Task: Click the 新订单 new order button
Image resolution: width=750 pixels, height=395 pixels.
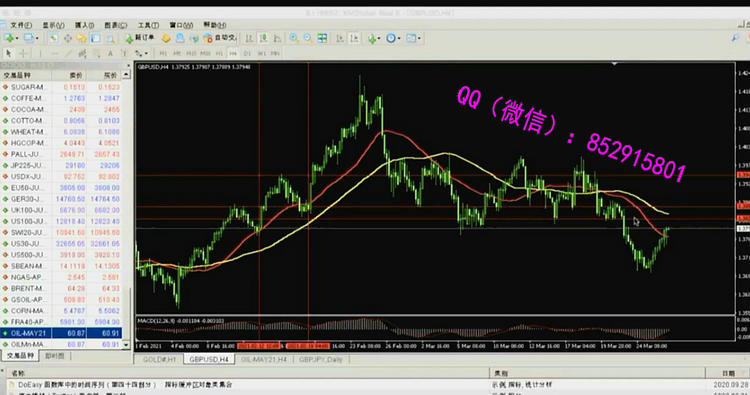Action: 140,38
